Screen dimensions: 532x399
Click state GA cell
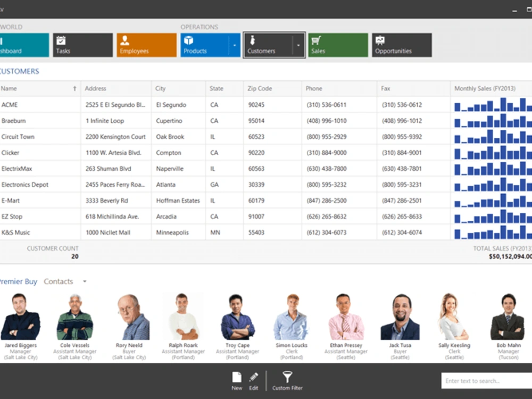[225, 185]
